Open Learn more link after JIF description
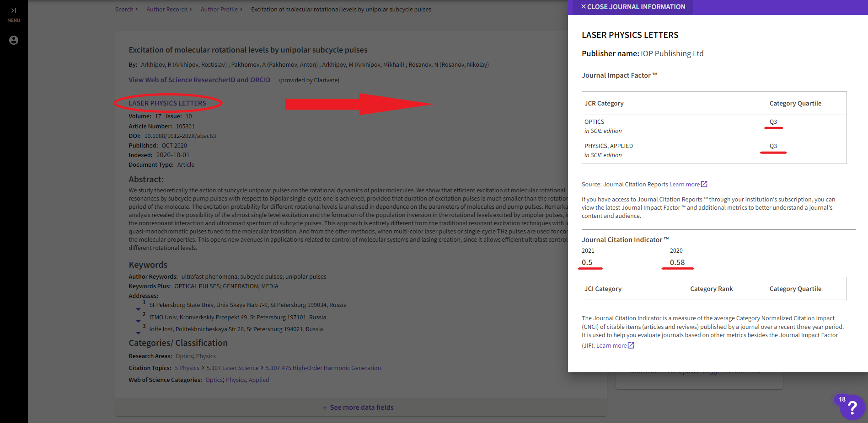868x423 pixels. click(x=611, y=346)
